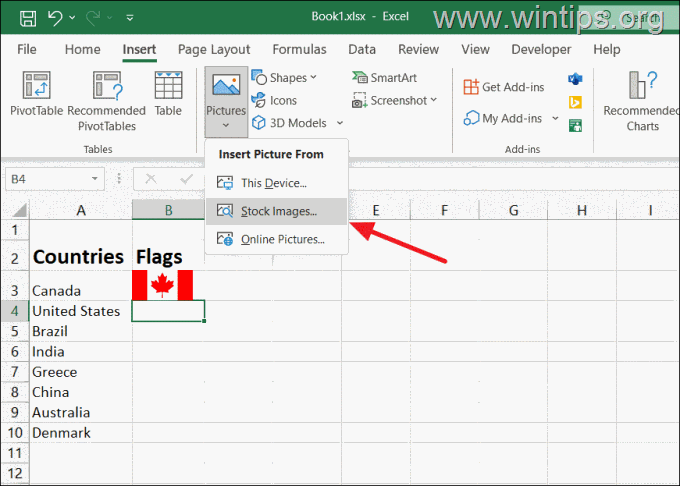This screenshot has width=680, height=486.
Task: Insert a Table from ribbon
Action: [x=168, y=94]
